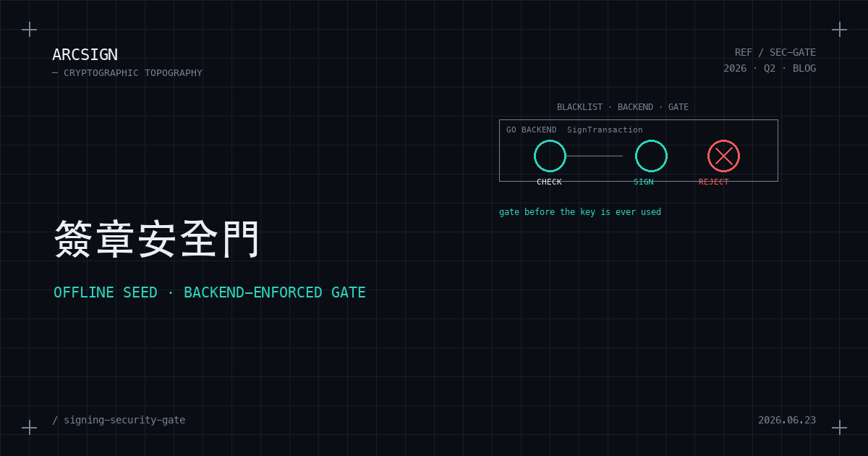Click the BLACKLIST · BACKEND · GATE heading
868x456 pixels.
tap(623, 107)
